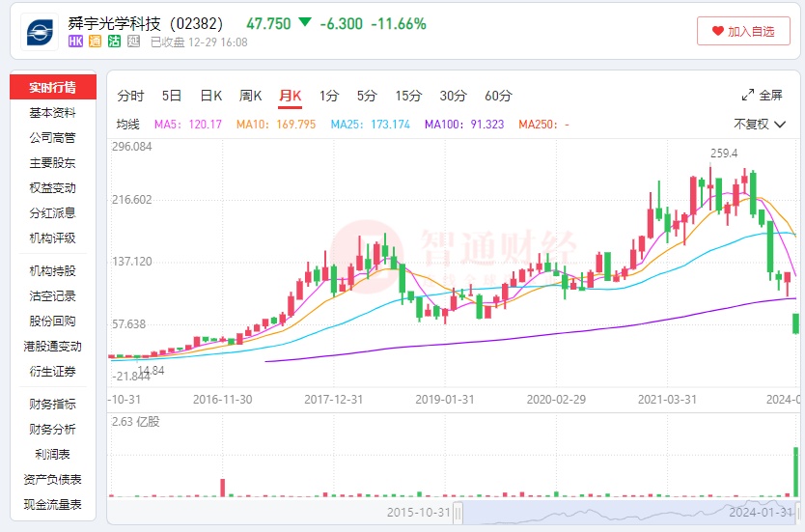Click the left handle of date range slider

pyautogui.click(x=459, y=512)
